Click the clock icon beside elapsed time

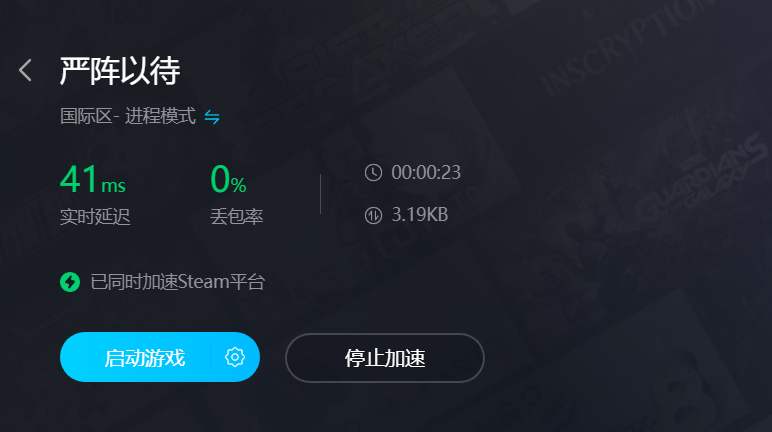click(x=373, y=173)
